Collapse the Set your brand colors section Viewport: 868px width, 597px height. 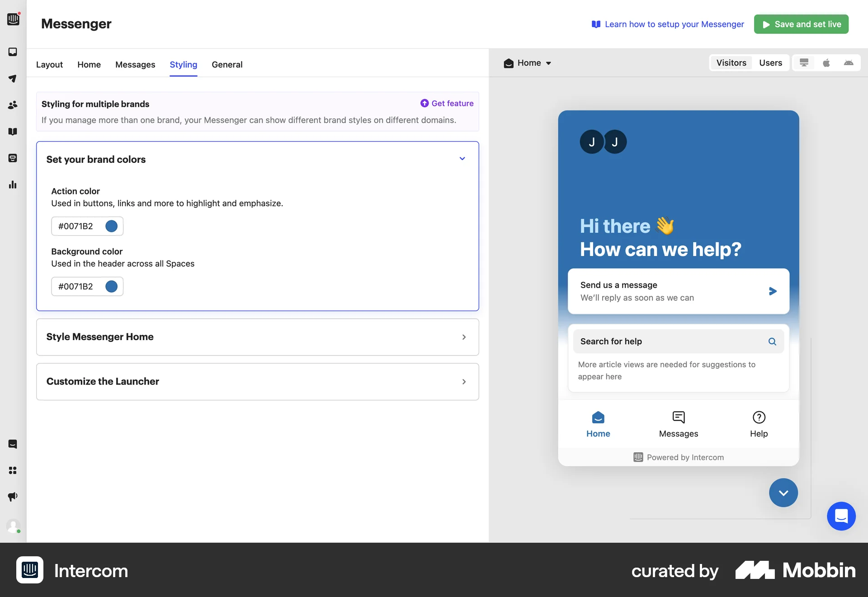tap(462, 159)
